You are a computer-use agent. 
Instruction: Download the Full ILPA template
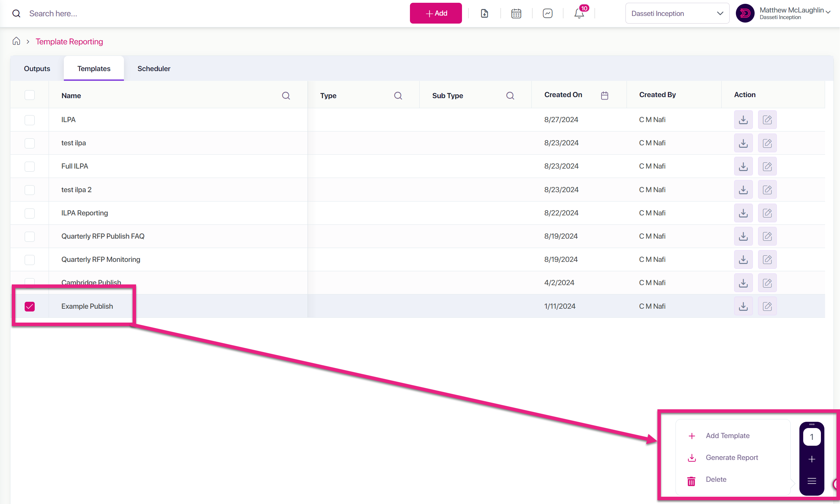[743, 166]
